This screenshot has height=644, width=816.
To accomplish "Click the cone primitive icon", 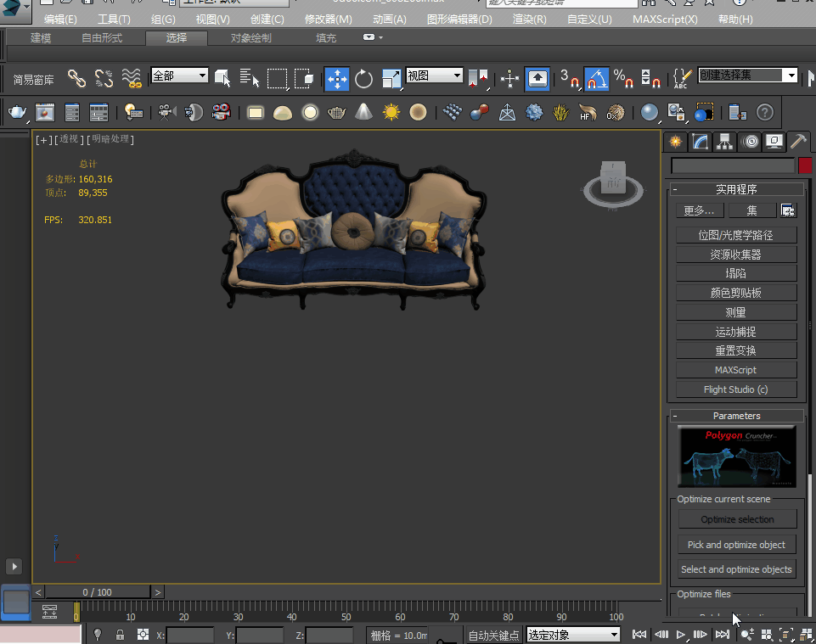I will 363,112.
